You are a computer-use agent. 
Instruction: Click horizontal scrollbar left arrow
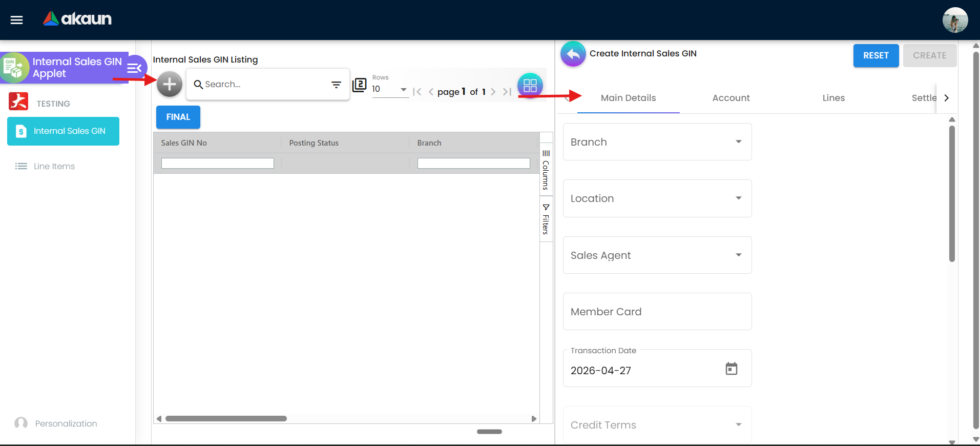(x=159, y=419)
